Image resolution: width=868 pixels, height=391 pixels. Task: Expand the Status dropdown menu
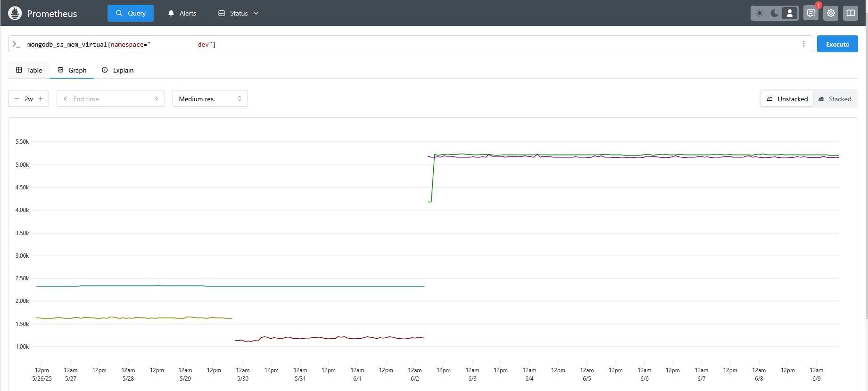tap(239, 13)
